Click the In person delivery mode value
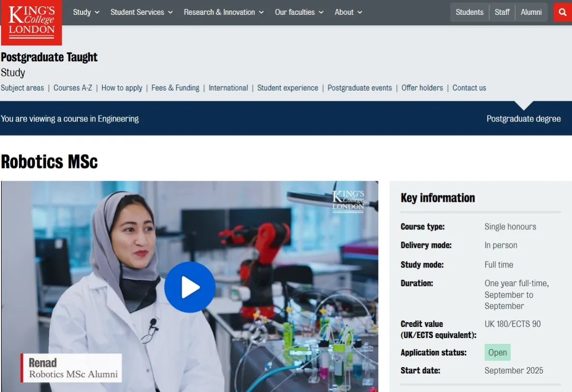572x392 pixels. [x=501, y=245]
